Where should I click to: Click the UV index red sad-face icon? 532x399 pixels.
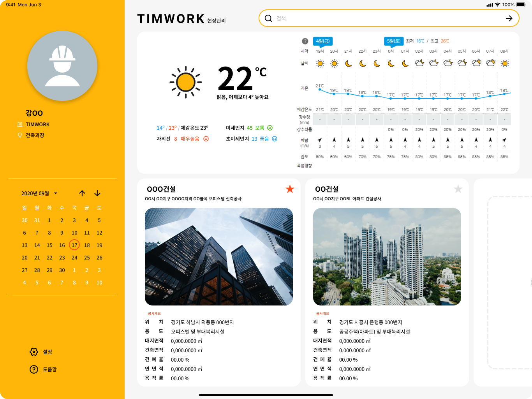[206, 139]
